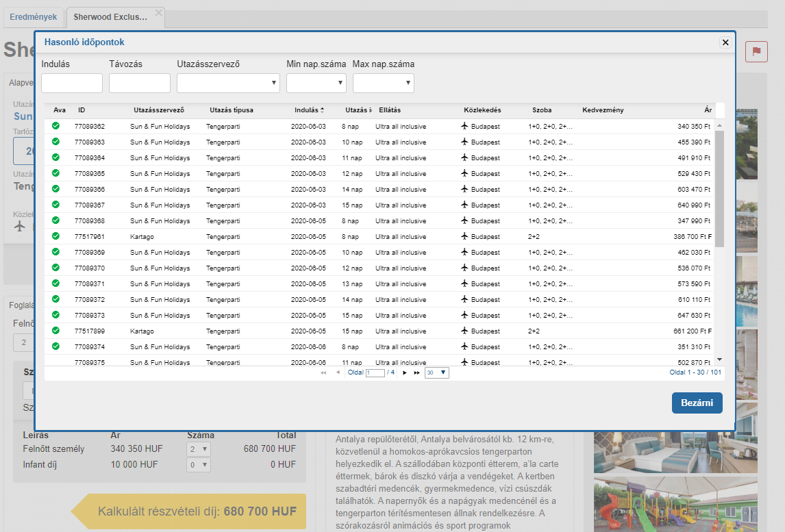
Task: Click the green check icon for ID 77089366
Action: [x=55, y=189]
